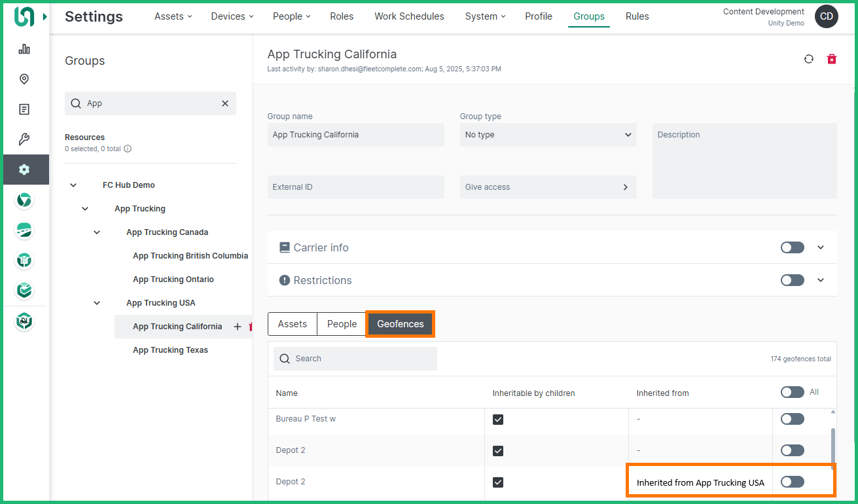The width and height of the screenshot is (858, 504).
Task: Expand the Carrier info section chevron
Action: click(x=821, y=247)
